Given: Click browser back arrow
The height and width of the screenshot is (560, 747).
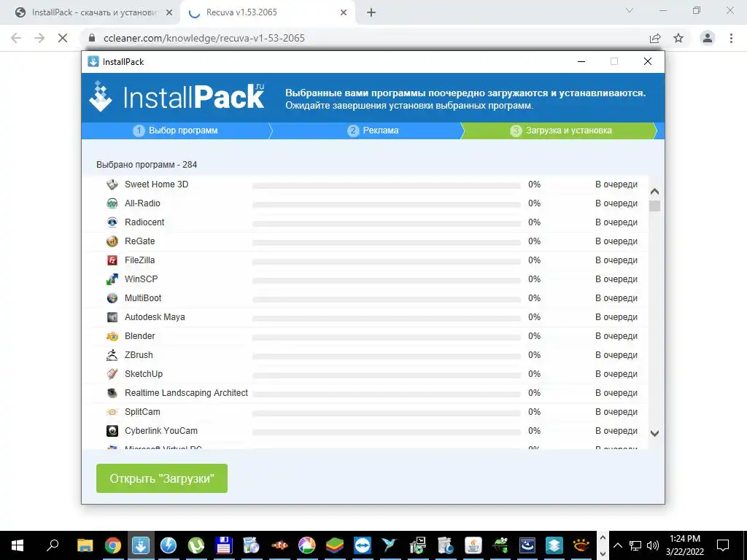Looking at the screenshot, I should (x=16, y=38).
